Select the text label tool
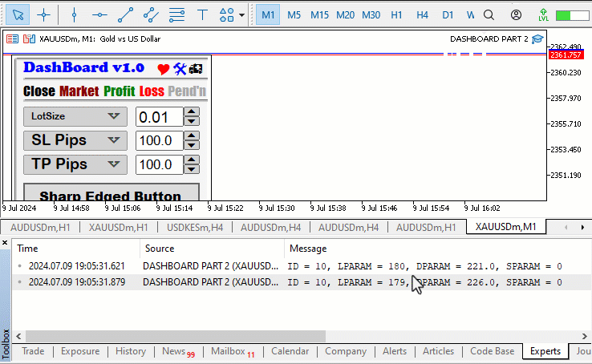This screenshot has width=592, height=364. coord(203,14)
